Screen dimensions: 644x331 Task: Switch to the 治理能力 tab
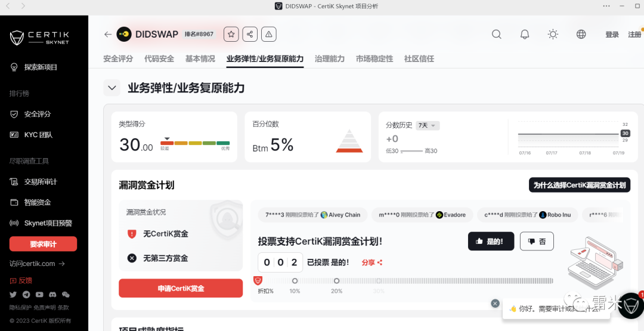click(329, 58)
